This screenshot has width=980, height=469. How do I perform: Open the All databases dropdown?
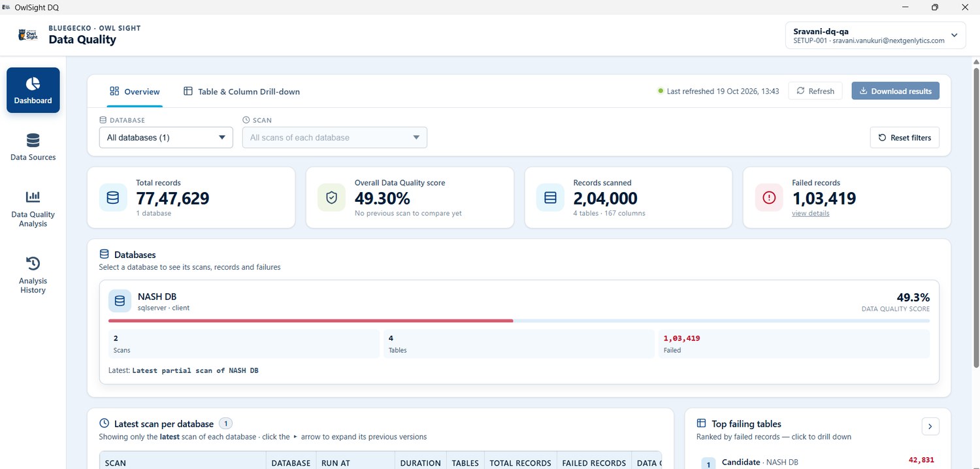point(166,138)
